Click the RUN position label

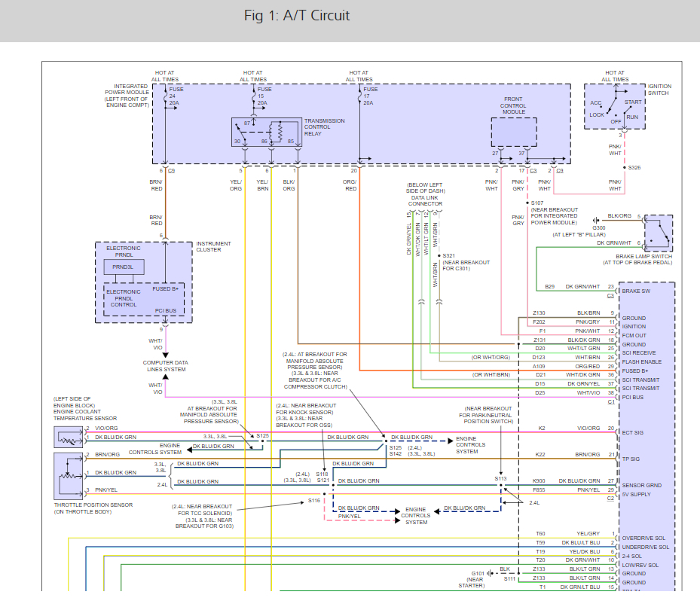[632, 117]
